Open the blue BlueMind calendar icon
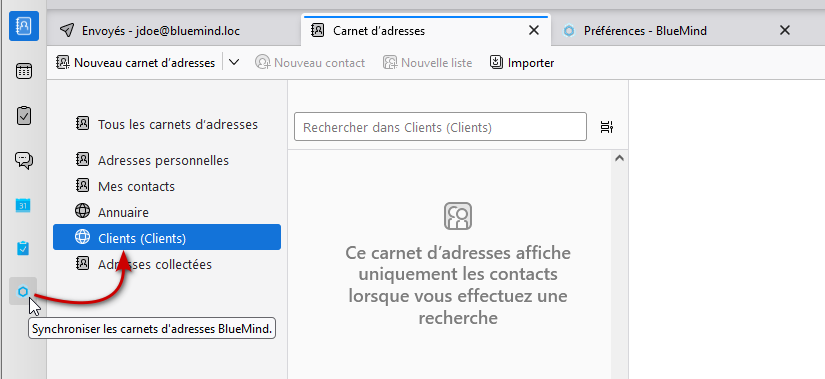 point(23,205)
